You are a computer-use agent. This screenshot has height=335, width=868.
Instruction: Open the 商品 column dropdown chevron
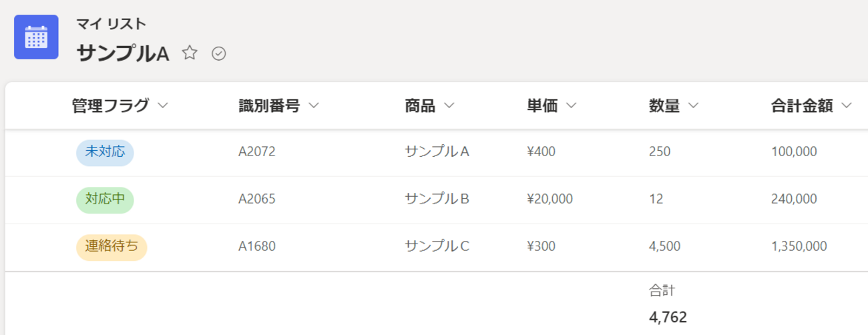(449, 105)
